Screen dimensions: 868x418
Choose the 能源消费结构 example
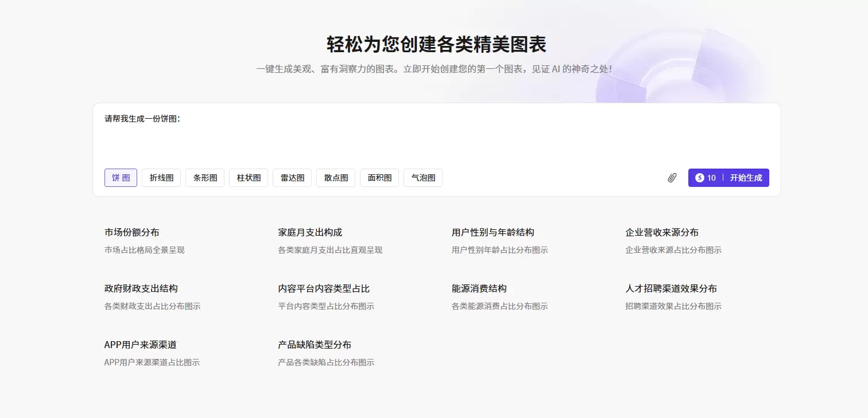500,297
